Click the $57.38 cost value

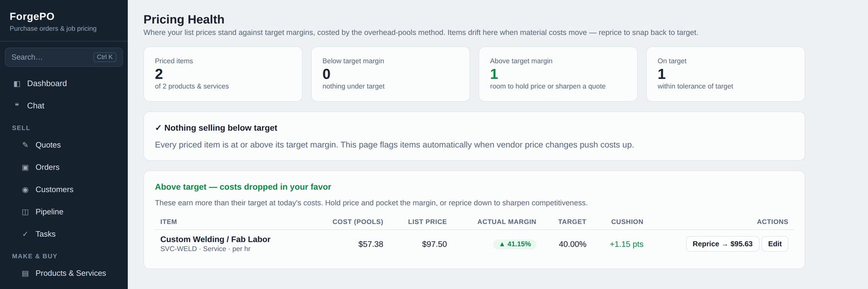coord(371,244)
